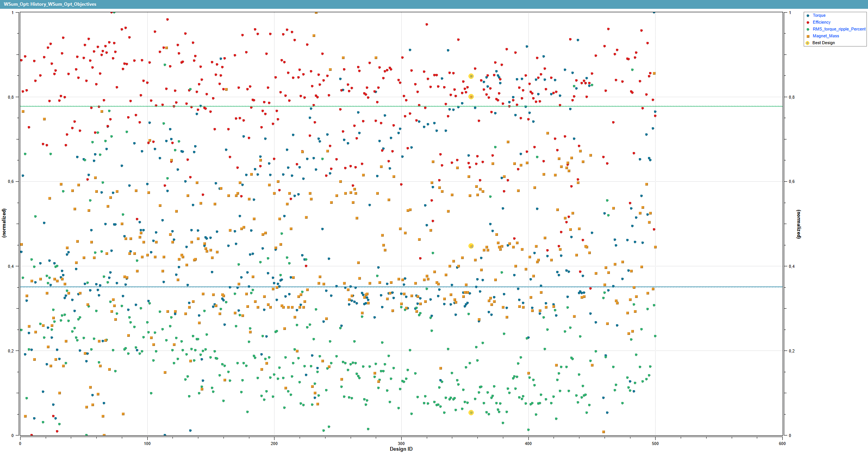Click the right (normalized) axis title
868x453 pixels.
[x=798, y=224]
